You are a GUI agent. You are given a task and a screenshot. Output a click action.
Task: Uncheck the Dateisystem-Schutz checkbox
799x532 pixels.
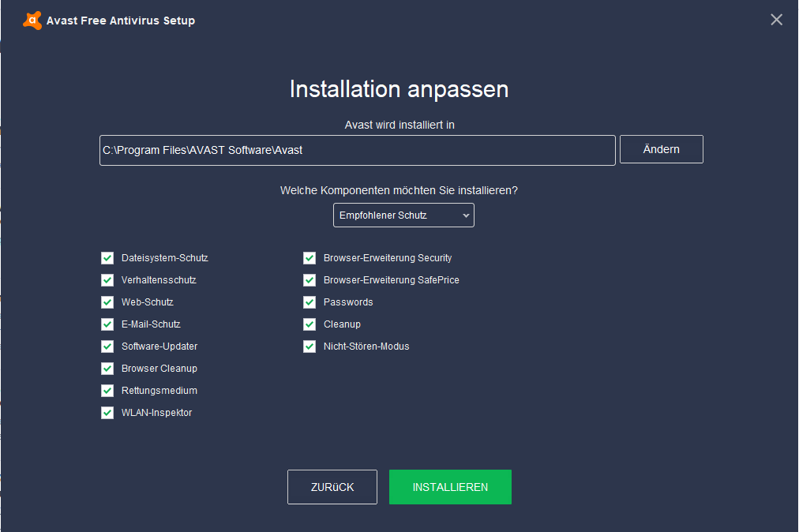107,258
